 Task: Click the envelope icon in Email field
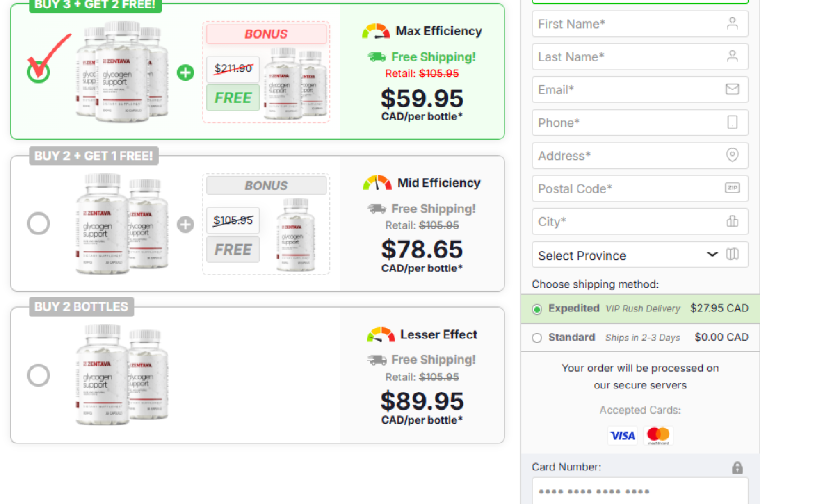click(733, 89)
